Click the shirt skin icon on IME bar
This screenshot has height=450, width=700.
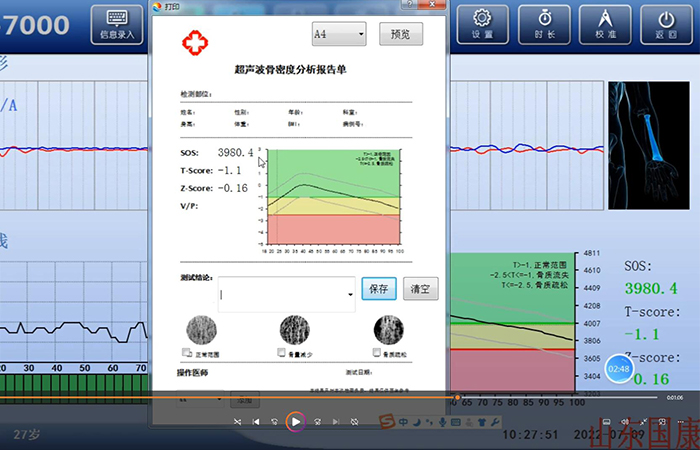tap(482, 422)
